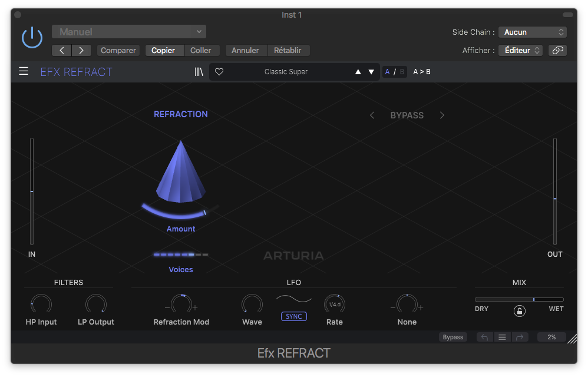The image size is (588, 377).
Task: Click the None modulation knob
Action: pyautogui.click(x=407, y=304)
